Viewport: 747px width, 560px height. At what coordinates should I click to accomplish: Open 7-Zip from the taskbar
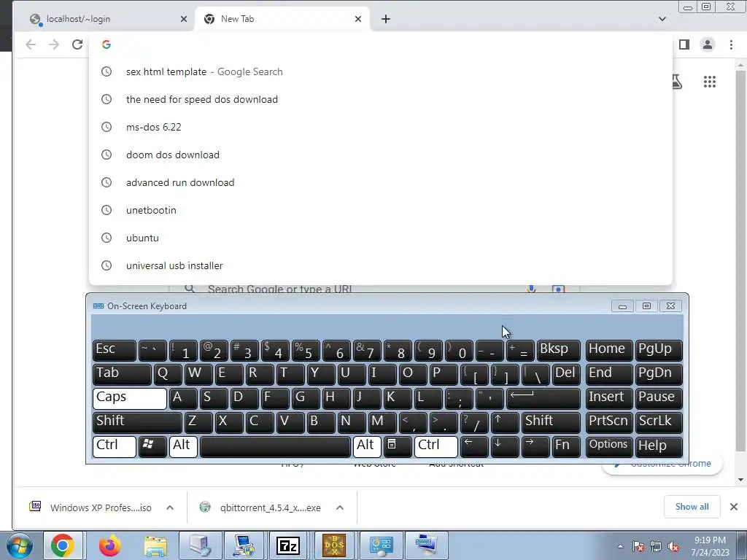tap(288, 545)
